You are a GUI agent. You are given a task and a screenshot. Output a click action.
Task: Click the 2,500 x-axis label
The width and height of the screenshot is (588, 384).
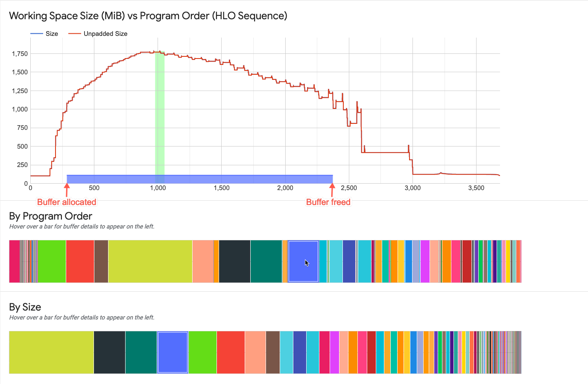point(349,188)
